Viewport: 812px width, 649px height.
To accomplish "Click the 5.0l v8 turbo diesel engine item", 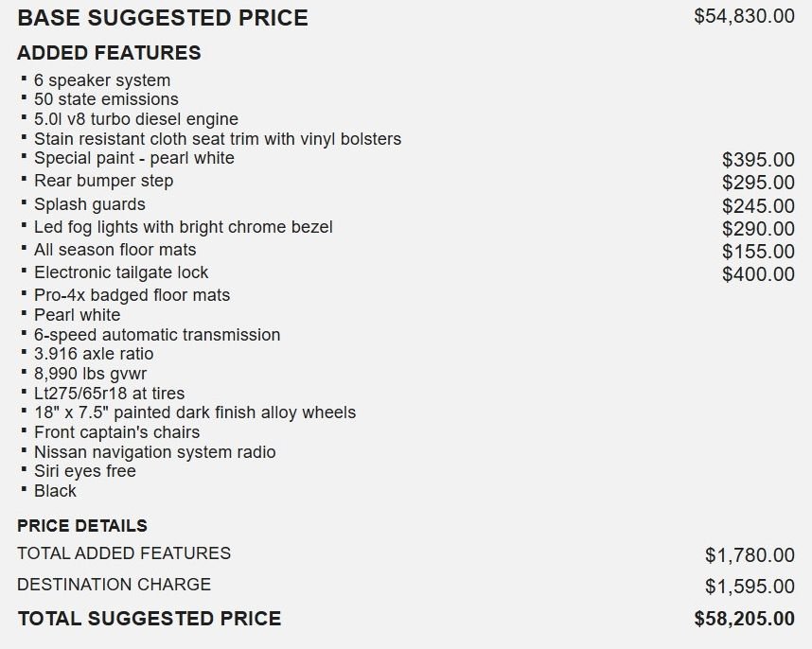I will click(136, 119).
